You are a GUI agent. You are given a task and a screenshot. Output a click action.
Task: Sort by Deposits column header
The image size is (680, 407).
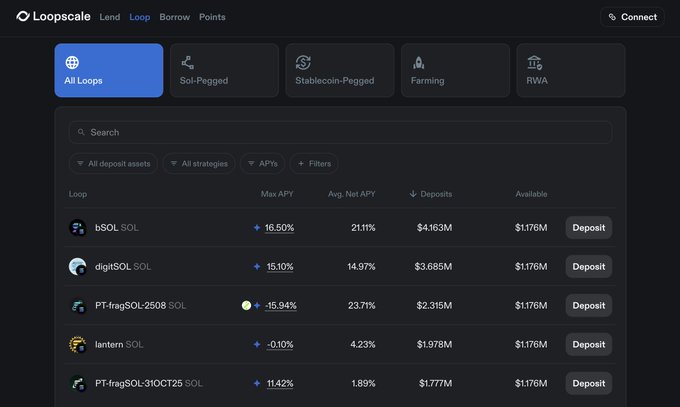pos(431,194)
